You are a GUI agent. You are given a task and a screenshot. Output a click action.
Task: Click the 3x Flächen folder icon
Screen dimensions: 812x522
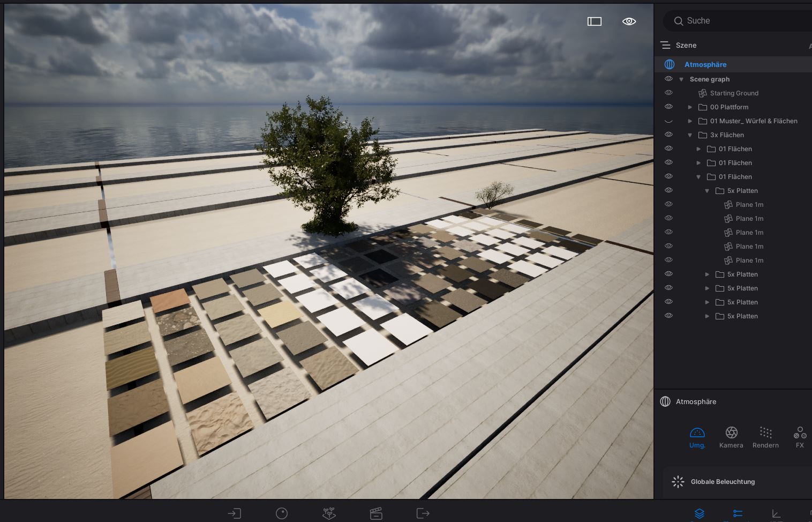pos(703,135)
